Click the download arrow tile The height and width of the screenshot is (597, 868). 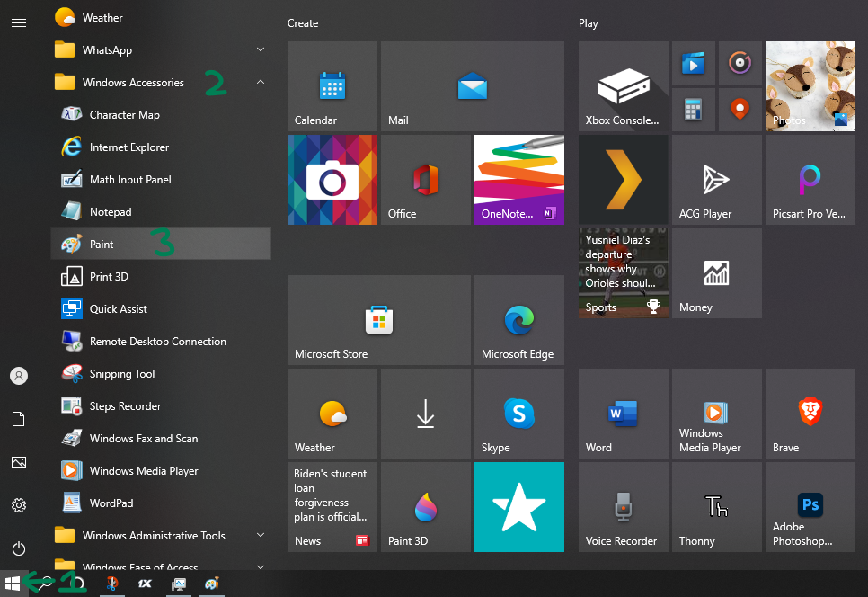point(426,414)
